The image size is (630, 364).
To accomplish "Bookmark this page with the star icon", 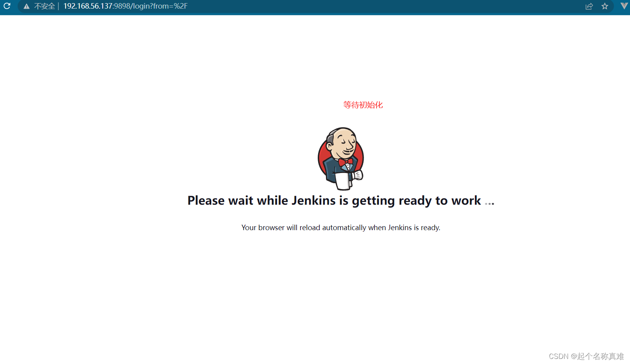I will pos(605,6).
